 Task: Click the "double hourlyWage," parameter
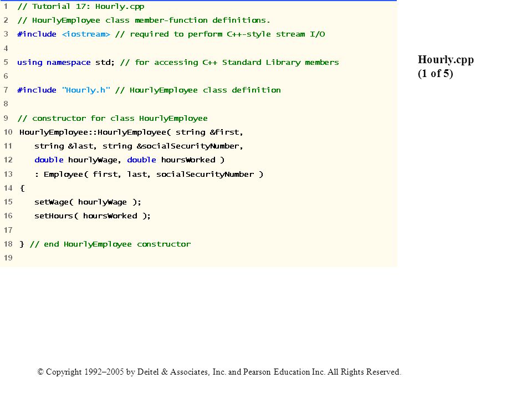point(78,160)
